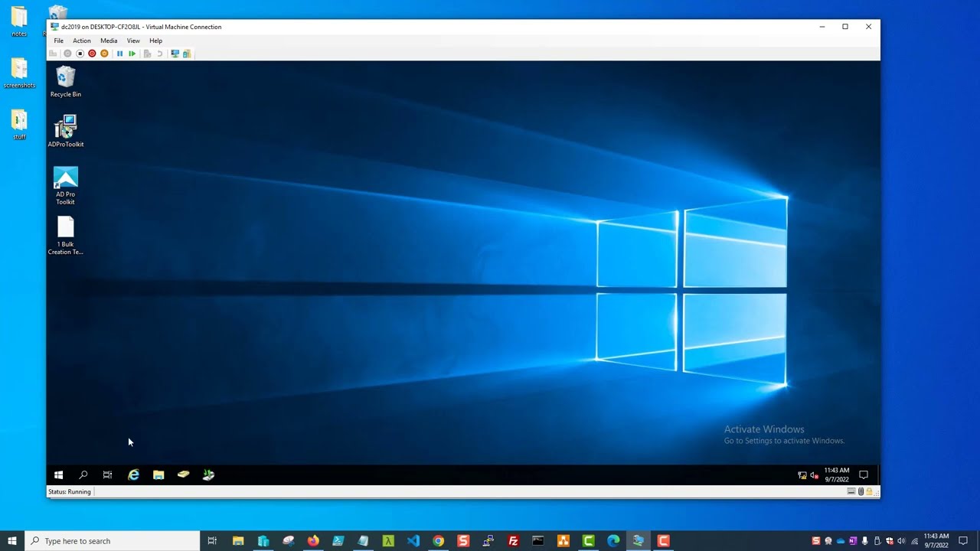Click the green taskbar icon in VM
Screen dimensions: 980x551
[x=208, y=475]
